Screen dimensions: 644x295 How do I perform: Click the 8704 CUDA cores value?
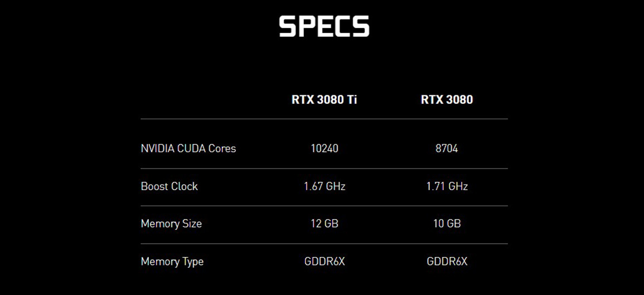447,148
